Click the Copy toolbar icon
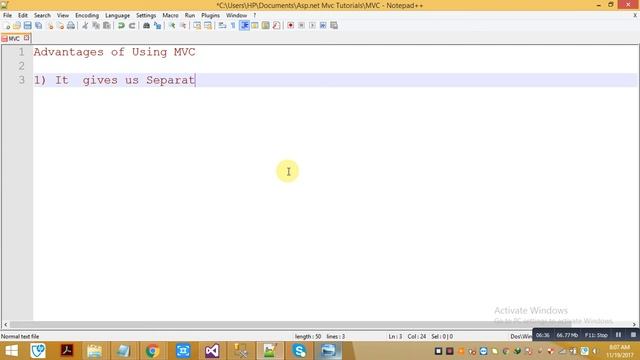 pos(96,25)
